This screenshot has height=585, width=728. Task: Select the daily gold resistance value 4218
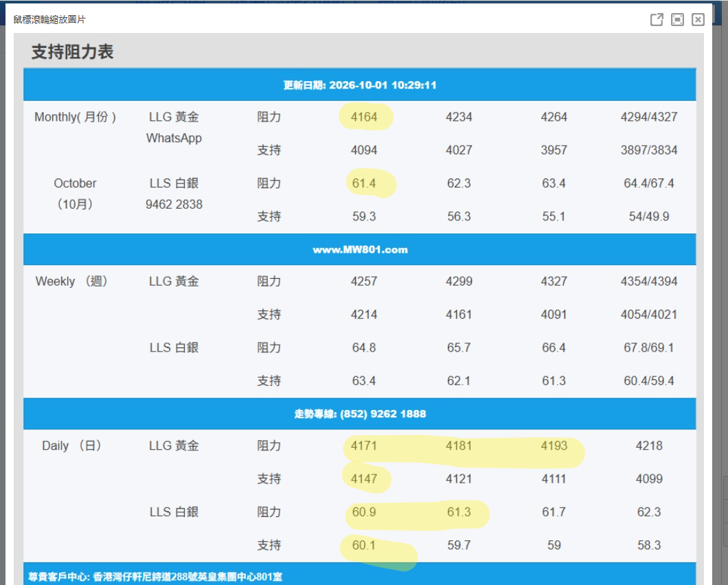pyautogui.click(x=649, y=446)
